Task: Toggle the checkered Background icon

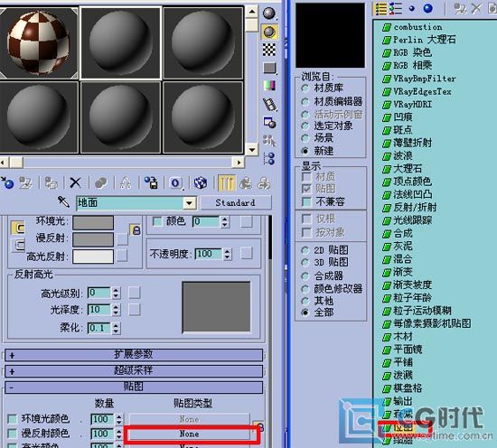Action: coord(269,50)
